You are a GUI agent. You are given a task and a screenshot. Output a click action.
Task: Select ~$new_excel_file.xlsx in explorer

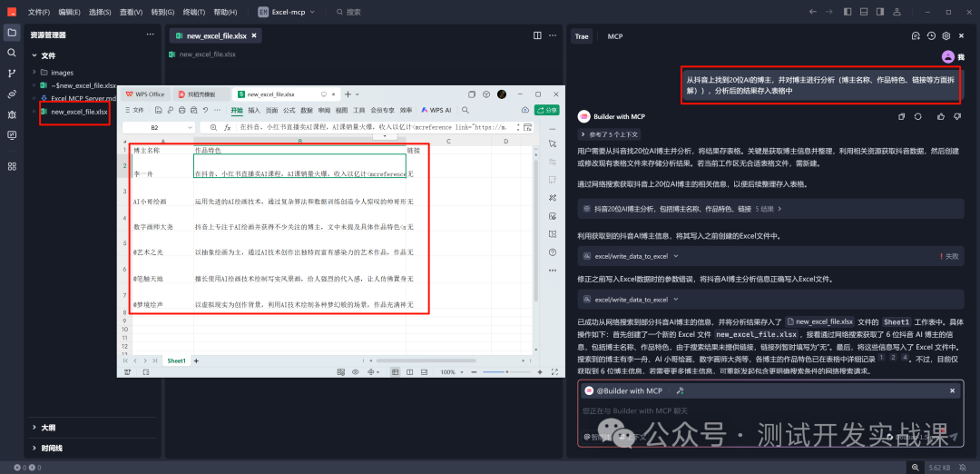pos(78,85)
